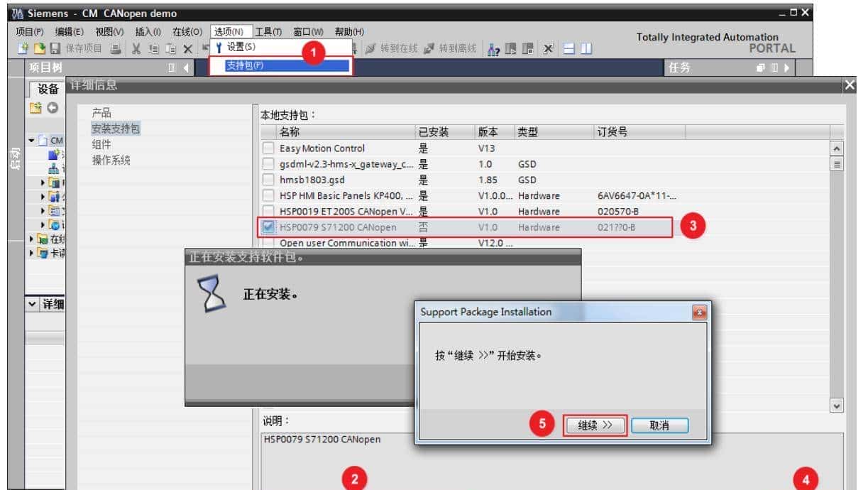Click the horizontal split editor view icon
Screen dimensions: 868x490
pos(568,48)
